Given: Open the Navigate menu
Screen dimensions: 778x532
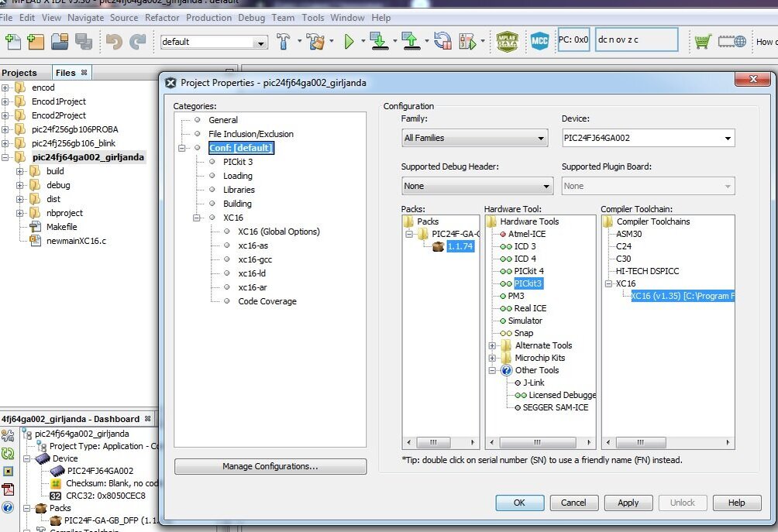Looking at the screenshot, I should (86, 18).
